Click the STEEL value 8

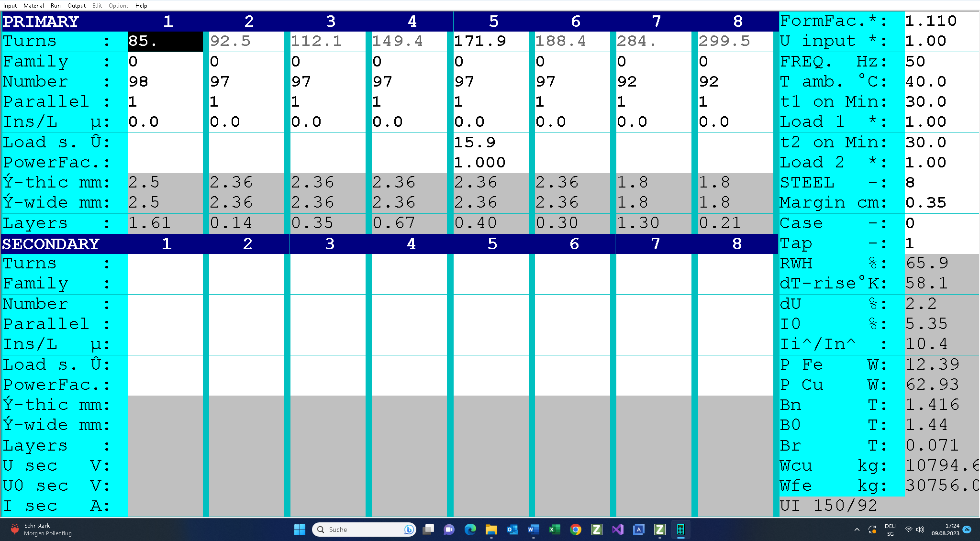tap(941, 183)
